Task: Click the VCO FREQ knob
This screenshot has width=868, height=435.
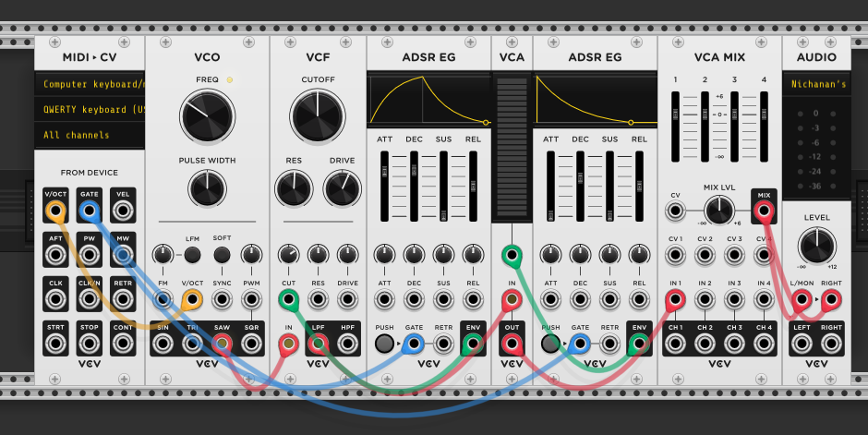Action: [207, 116]
